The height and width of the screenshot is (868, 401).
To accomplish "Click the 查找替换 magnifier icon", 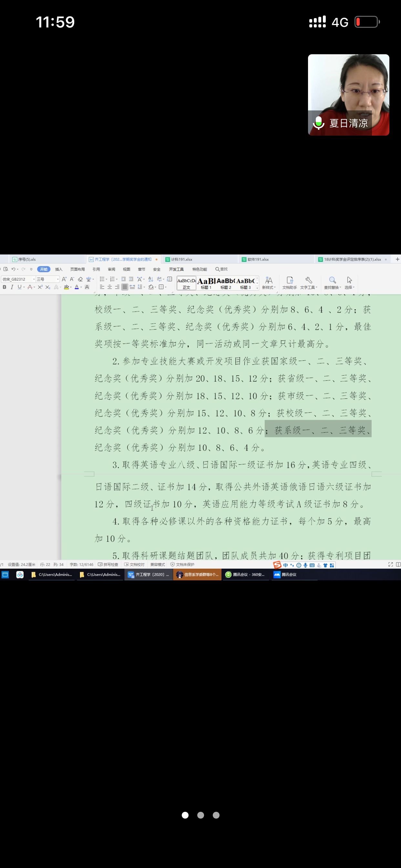I will (x=332, y=280).
